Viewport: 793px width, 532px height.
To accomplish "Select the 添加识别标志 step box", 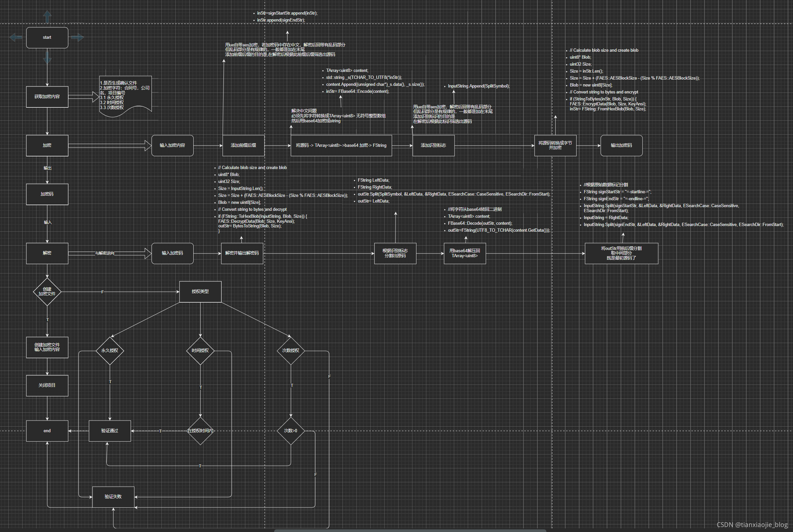I will click(433, 146).
